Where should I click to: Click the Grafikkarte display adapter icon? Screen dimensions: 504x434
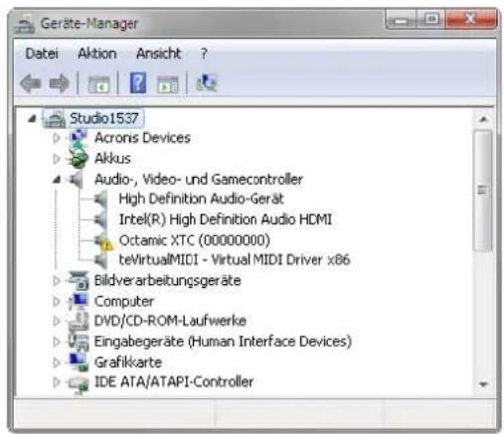click(79, 362)
